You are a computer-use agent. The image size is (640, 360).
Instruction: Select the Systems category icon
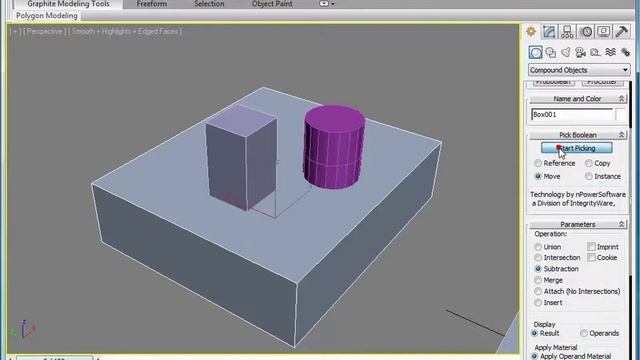[625, 52]
